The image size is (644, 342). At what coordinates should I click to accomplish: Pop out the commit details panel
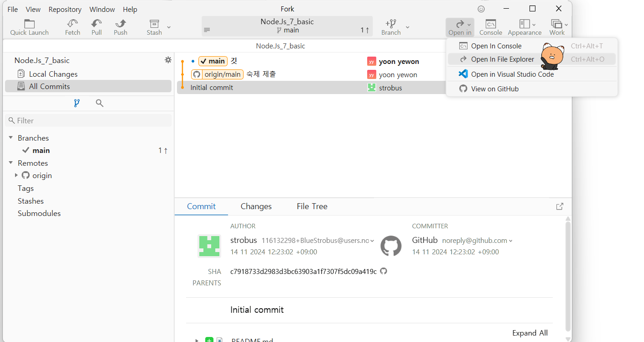pyautogui.click(x=560, y=206)
